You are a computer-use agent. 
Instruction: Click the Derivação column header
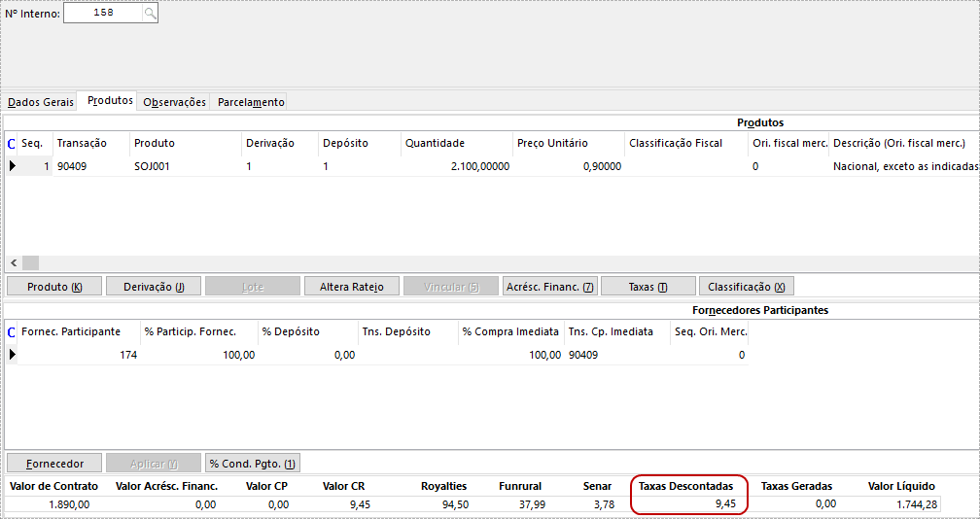pyautogui.click(x=281, y=143)
